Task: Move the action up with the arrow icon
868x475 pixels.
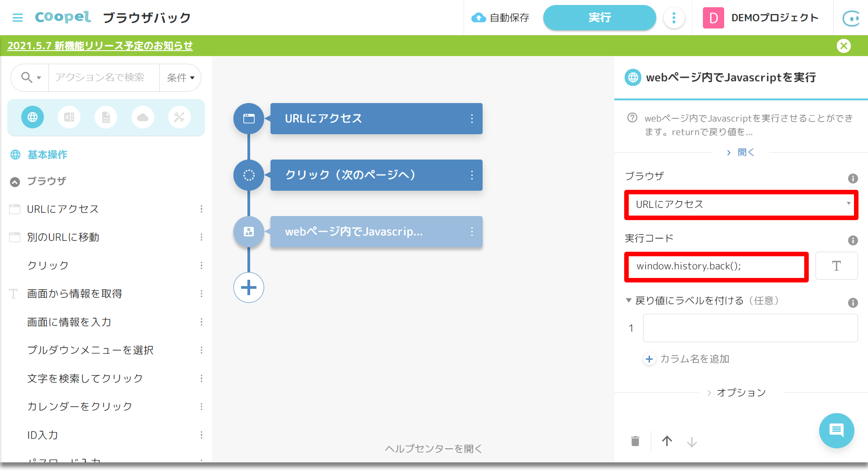Action: [x=667, y=441]
